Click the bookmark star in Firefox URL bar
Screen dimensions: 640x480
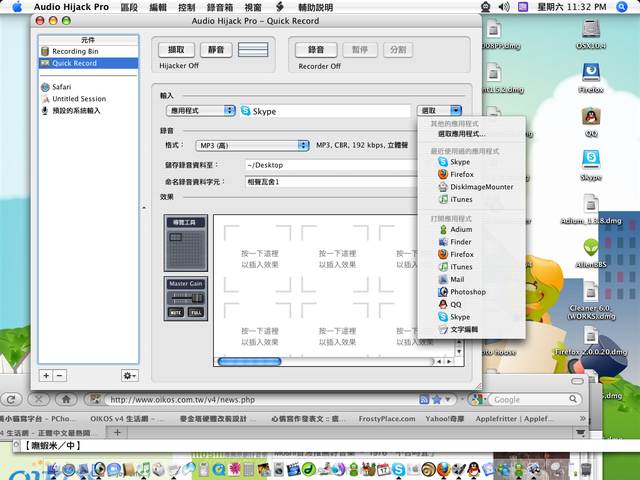click(437, 400)
